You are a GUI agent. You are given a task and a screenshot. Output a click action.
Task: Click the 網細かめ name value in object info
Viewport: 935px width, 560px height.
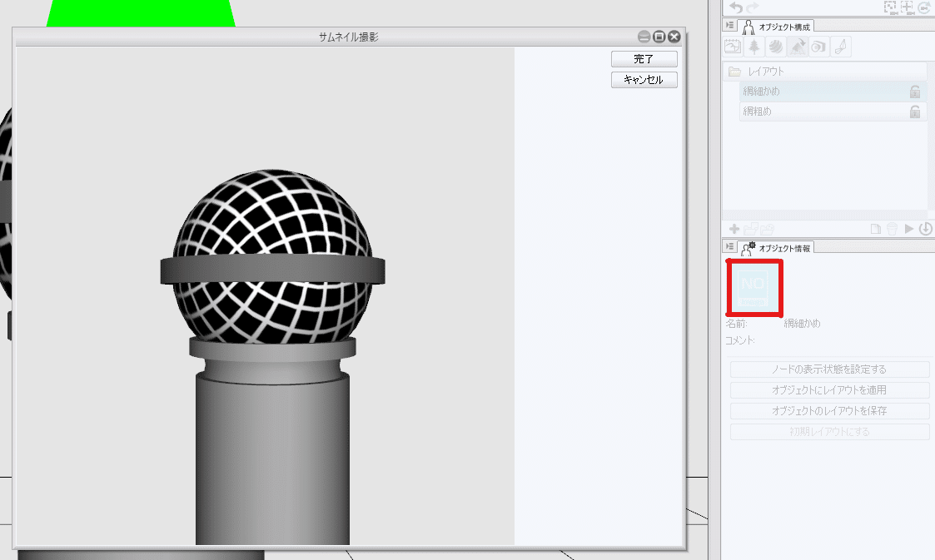click(802, 324)
